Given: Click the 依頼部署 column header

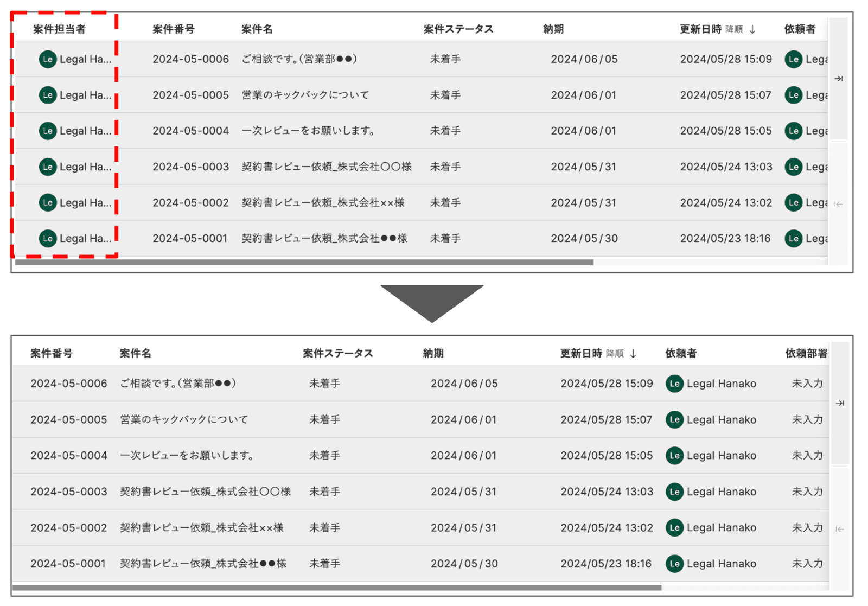Looking at the screenshot, I should (x=806, y=354).
